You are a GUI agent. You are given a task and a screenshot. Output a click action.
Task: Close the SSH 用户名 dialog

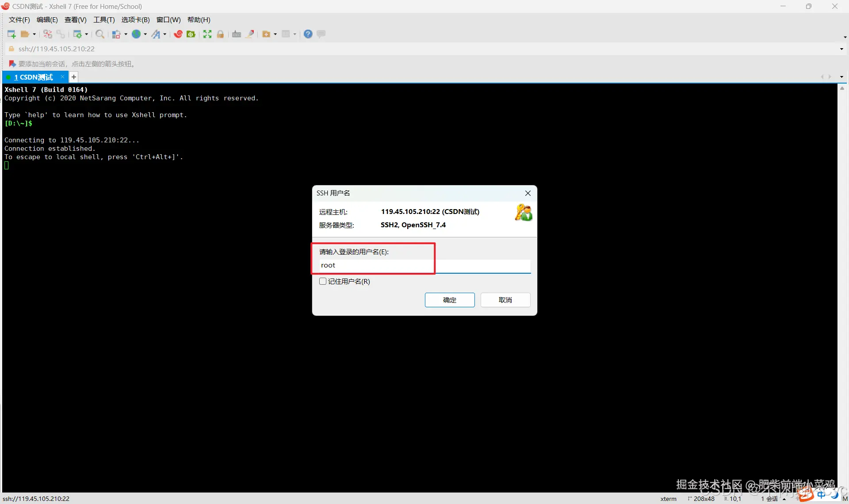tap(528, 193)
